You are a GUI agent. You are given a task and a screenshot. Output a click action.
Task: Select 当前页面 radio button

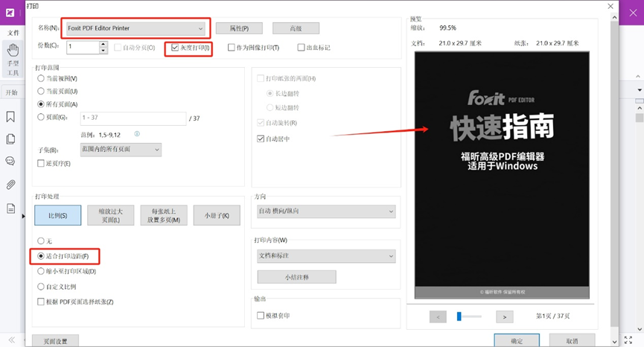coord(41,91)
